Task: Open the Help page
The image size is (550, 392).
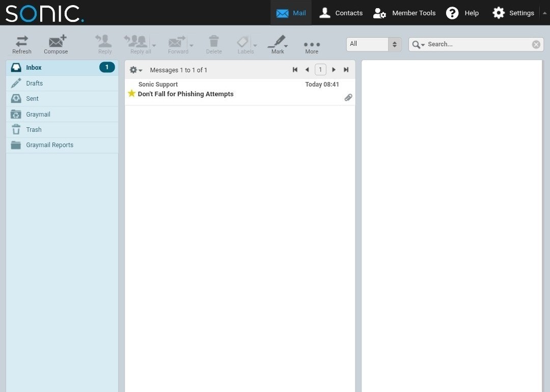Action: click(462, 13)
